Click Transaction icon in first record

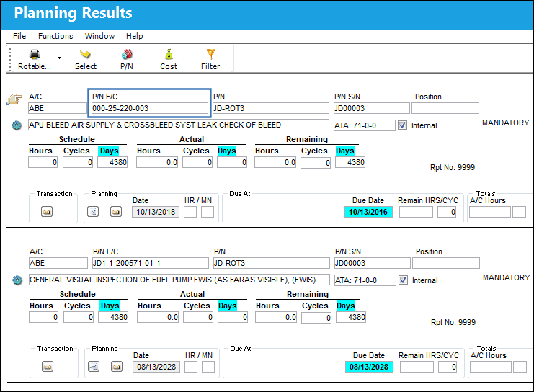coord(47,212)
